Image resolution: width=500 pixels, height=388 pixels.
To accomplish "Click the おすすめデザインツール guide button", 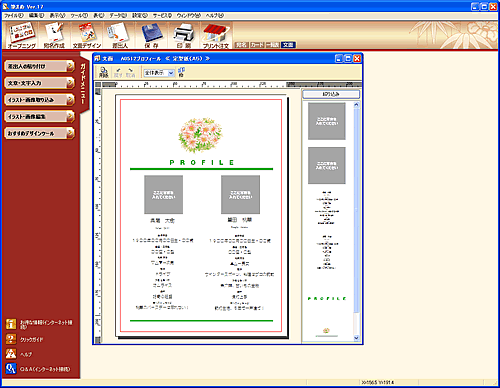I will (x=39, y=133).
